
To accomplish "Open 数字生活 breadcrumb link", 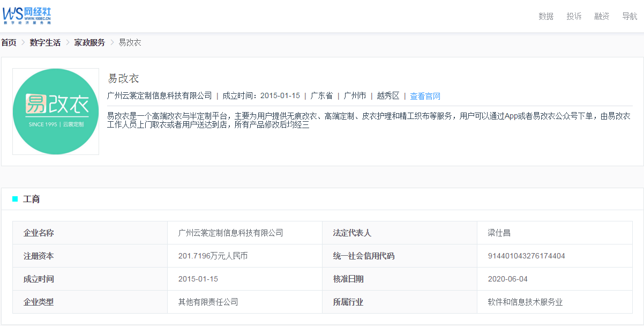I will tap(45, 42).
